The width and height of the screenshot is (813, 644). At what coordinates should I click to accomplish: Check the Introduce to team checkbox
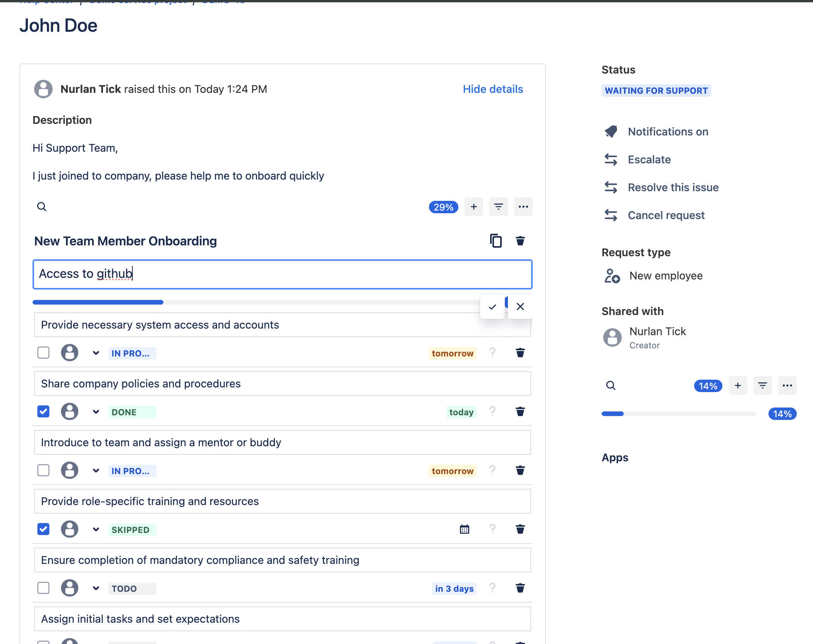point(43,470)
